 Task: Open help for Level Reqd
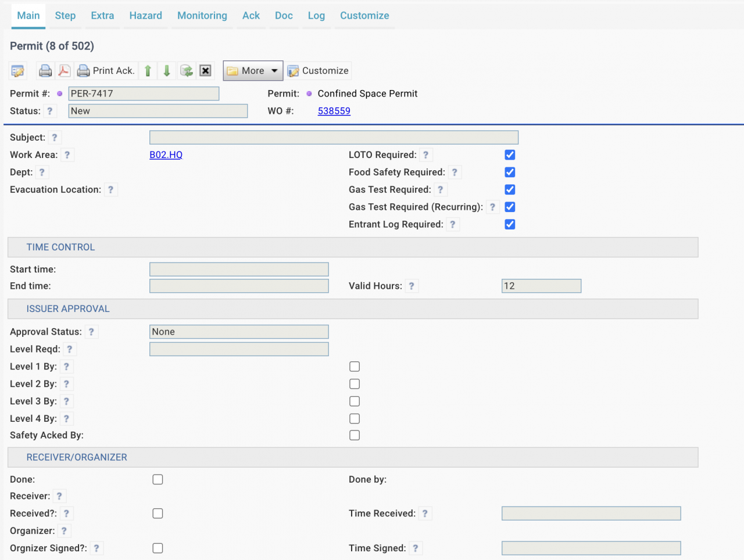[70, 349]
